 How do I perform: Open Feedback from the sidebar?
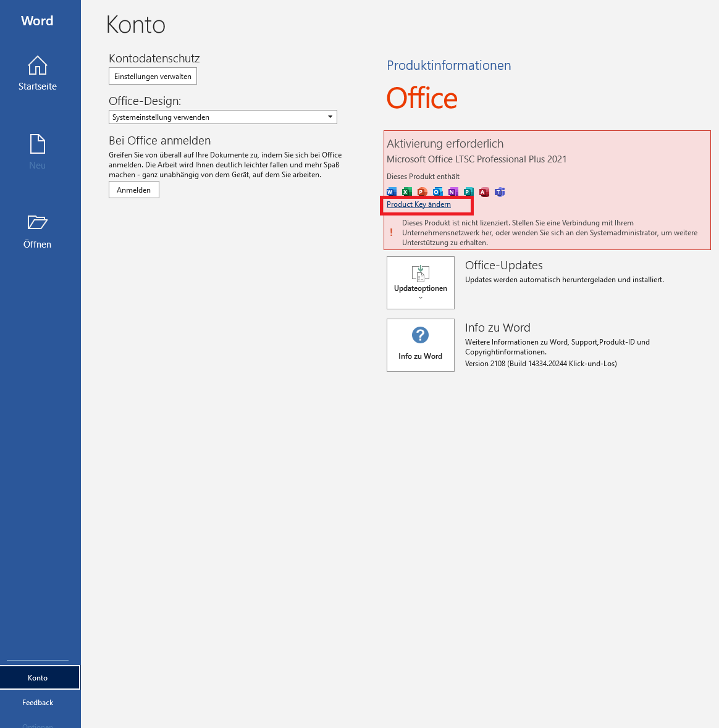pyautogui.click(x=38, y=703)
